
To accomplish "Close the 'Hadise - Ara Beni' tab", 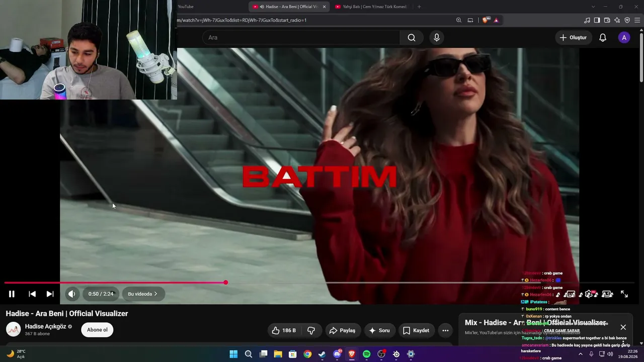I will [x=324, y=7].
